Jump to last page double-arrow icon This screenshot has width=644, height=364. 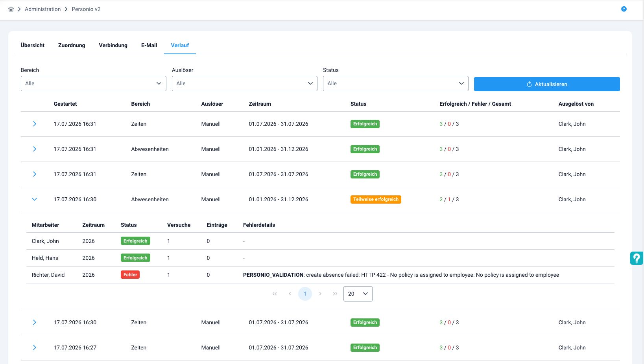click(x=335, y=294)
